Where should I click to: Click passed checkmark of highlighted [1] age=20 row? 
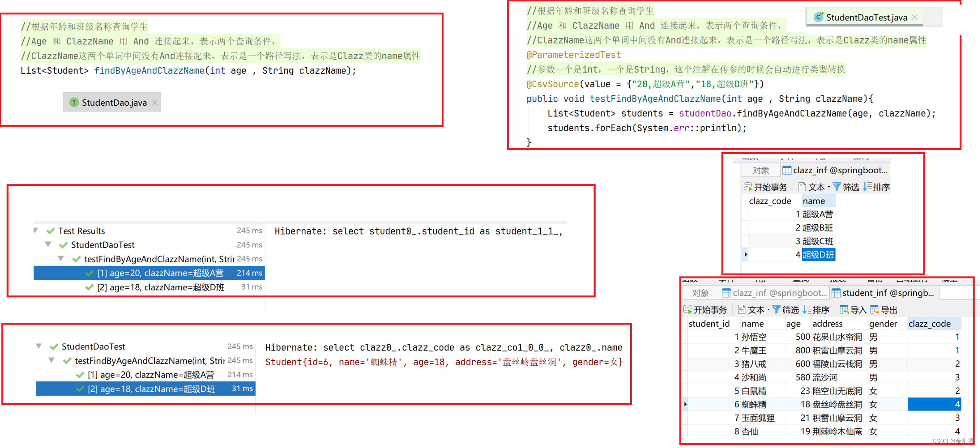89,273
